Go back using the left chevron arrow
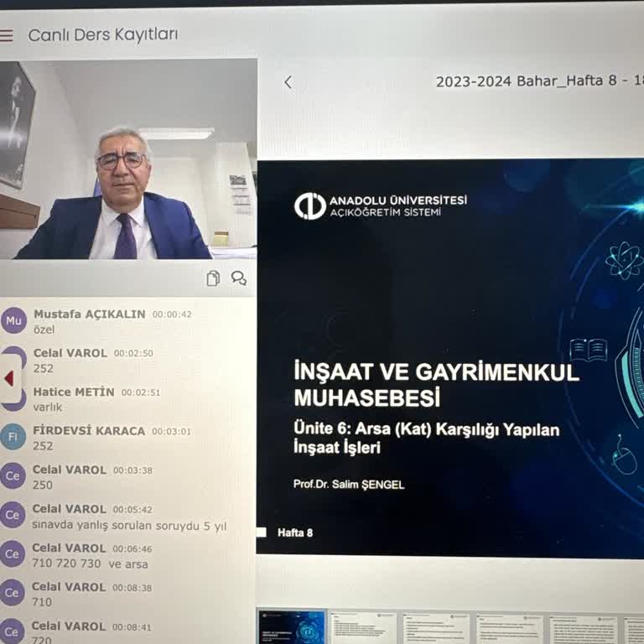Viewport: 644px width, 644px height. pyautogui.click(x=288, y=82)
